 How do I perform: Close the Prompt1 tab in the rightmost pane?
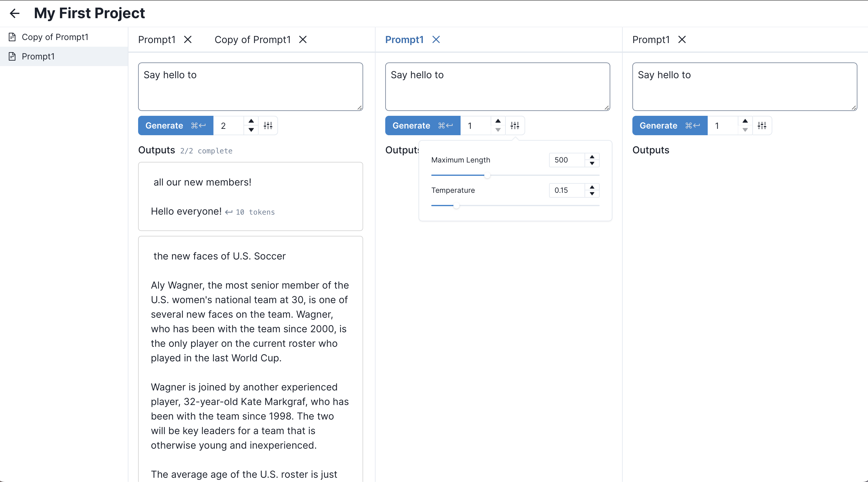pos(682,40)
